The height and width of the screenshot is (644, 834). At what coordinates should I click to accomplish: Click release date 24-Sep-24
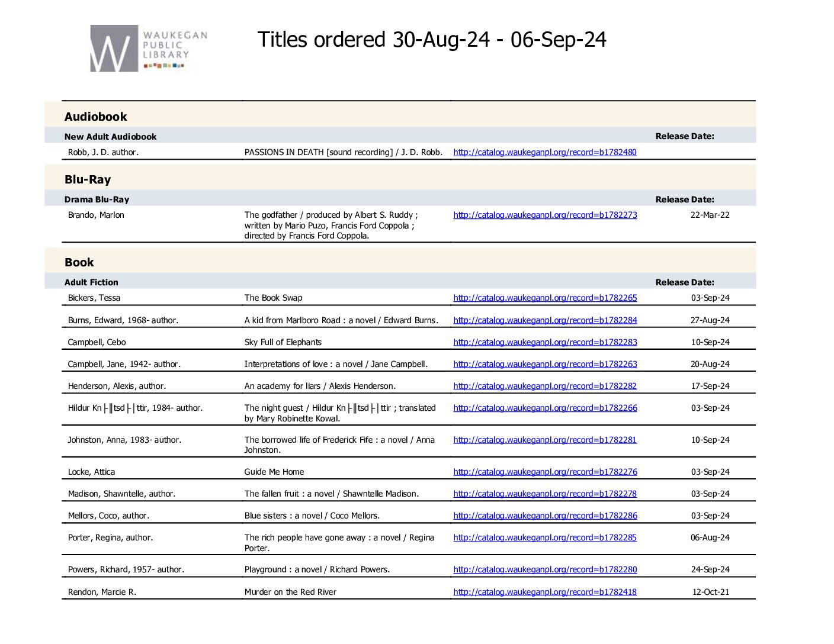point(710,569)
